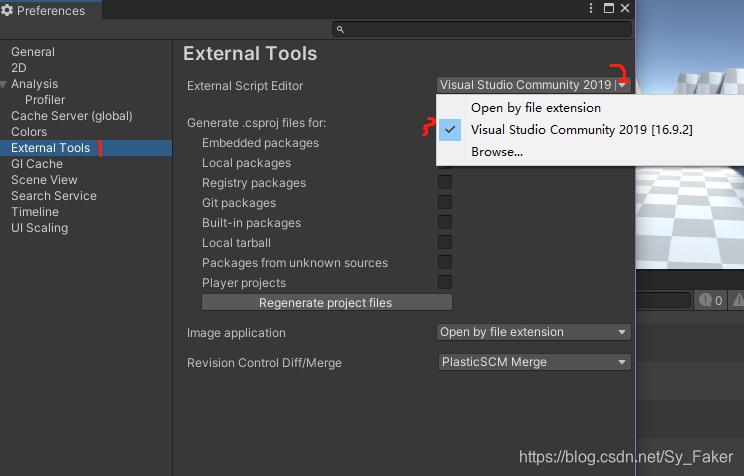The image size is (744, 476).
Task: Click the Console search field in editor
Action: (663, 300)
